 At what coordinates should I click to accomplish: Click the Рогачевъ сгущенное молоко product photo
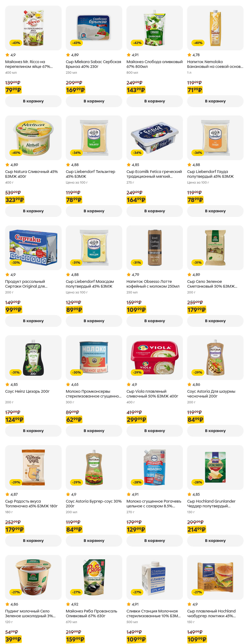click(x=154, y=467)
